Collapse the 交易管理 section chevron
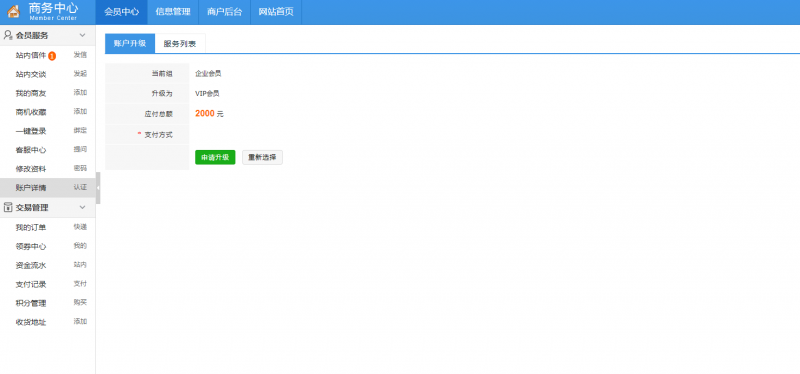This screenshot has height=374, width=800. [x=82, y=207]
